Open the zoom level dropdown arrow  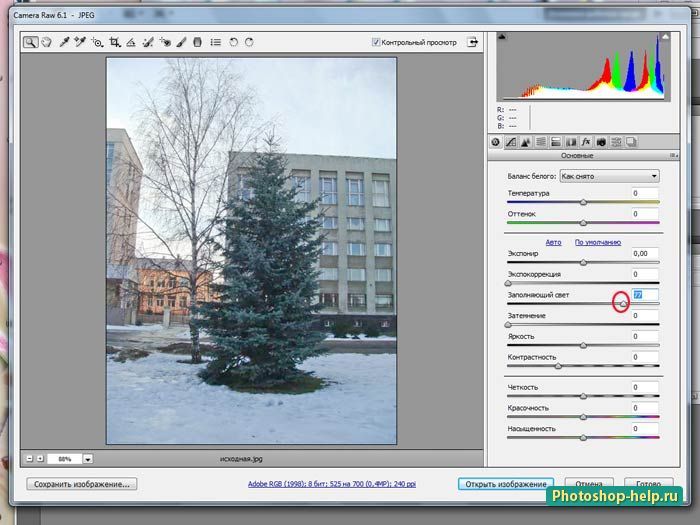tap(88, 459)
